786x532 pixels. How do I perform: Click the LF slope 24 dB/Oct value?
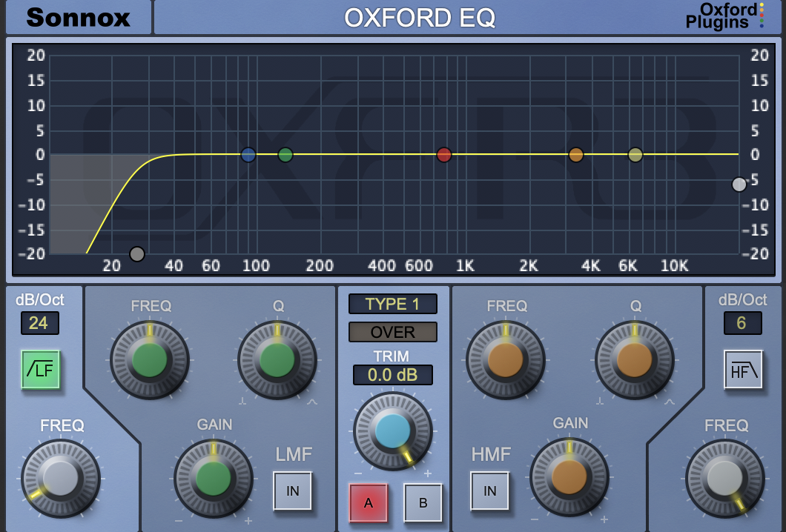(39, 323)
